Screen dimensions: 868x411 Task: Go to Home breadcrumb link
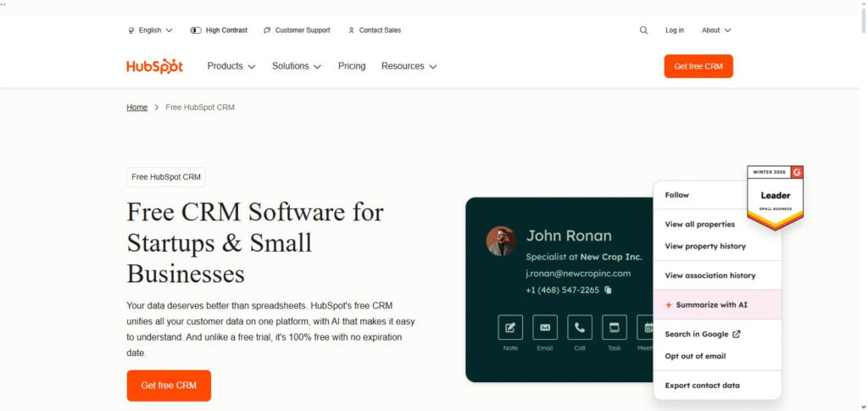136,108
